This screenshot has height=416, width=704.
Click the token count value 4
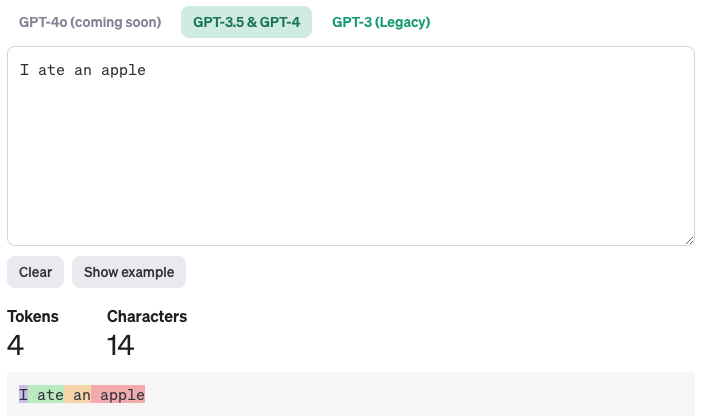15,345
